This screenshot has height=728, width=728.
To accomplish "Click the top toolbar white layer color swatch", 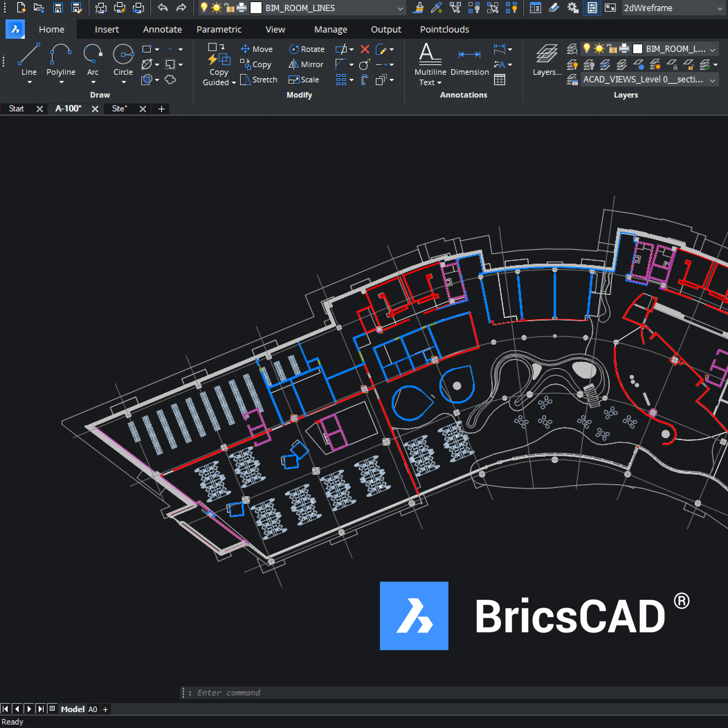I will coord(256,8).
